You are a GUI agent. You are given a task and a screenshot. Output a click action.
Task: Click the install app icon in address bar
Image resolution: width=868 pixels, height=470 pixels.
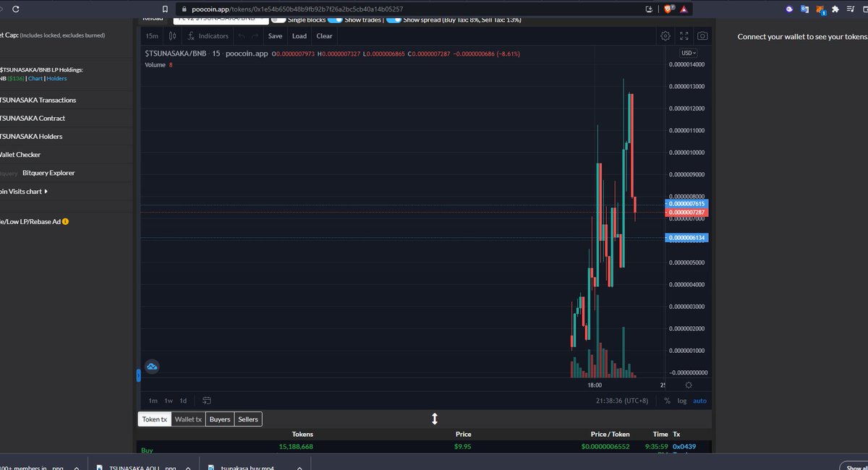[649, 9]
